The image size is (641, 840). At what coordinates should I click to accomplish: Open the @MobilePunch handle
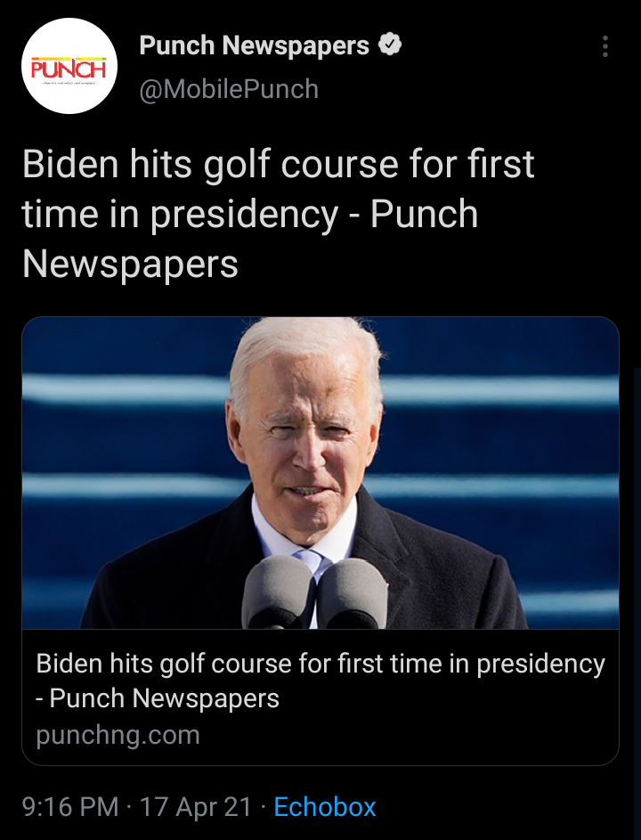tap(229, 89)
